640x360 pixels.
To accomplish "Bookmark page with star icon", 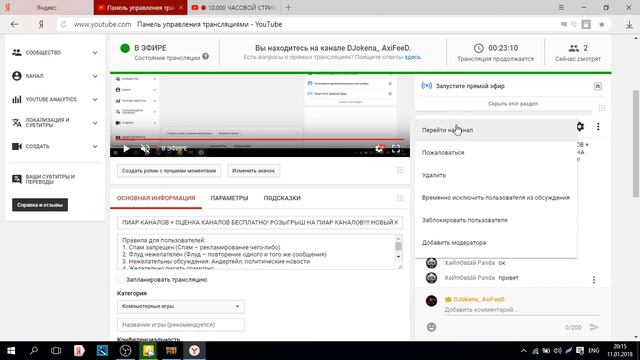I will [x=602, y=24].
